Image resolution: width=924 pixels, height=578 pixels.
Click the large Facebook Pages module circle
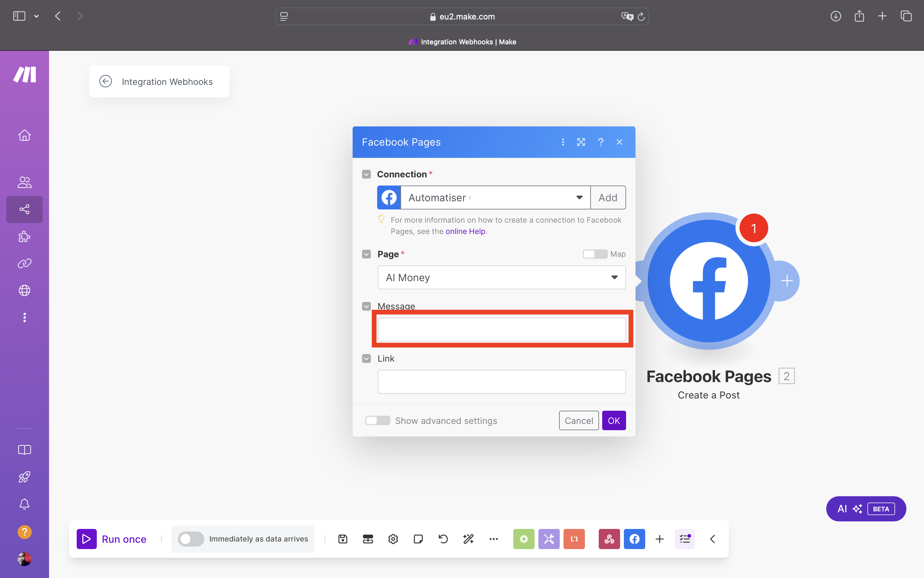coord(709,281)
